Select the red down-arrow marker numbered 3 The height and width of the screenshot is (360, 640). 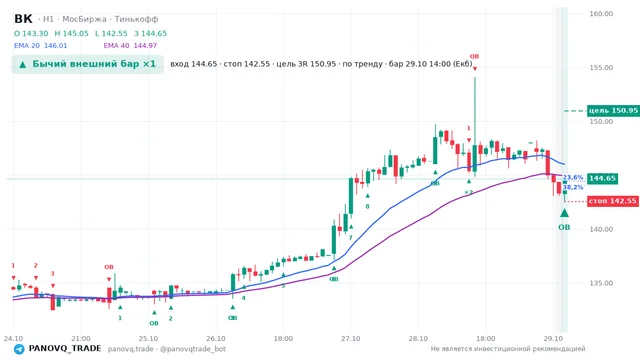coord(53,286)
